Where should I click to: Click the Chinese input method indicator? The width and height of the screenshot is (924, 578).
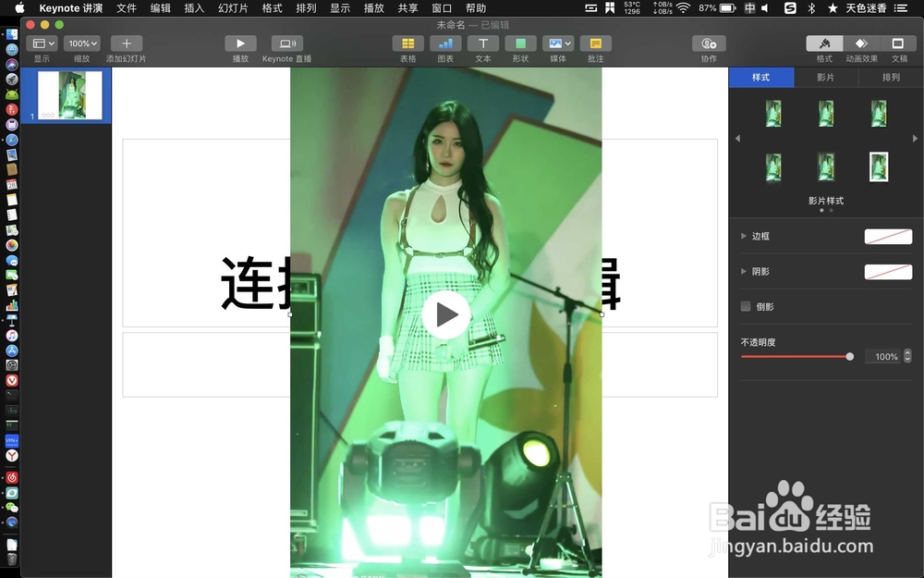click(x=749, y=8)
